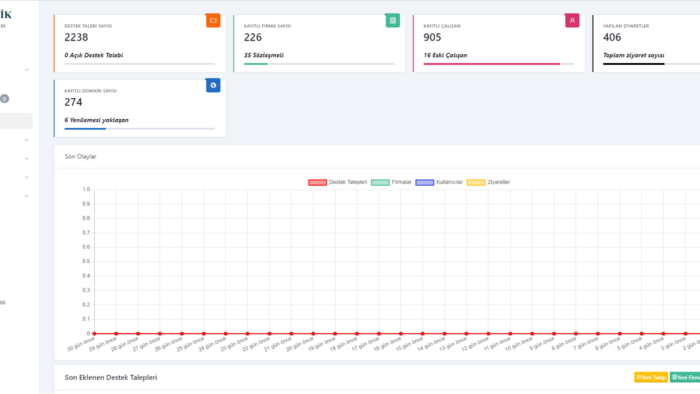Click the 0.5 y-axis value

[x=86, y=261]
